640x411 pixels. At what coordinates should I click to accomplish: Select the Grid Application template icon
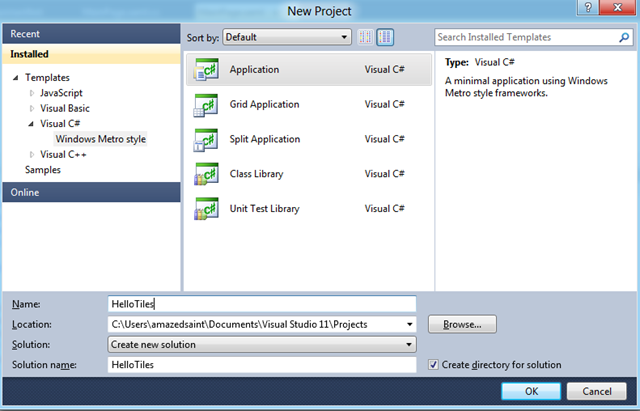[206, 104]
